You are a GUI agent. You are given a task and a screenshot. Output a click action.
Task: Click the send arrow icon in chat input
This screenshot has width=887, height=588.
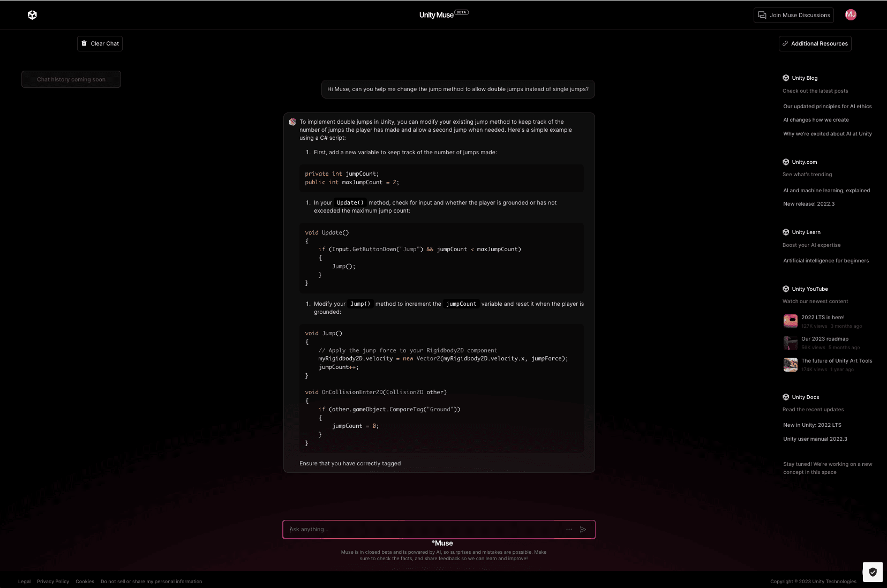pos(583,530)
